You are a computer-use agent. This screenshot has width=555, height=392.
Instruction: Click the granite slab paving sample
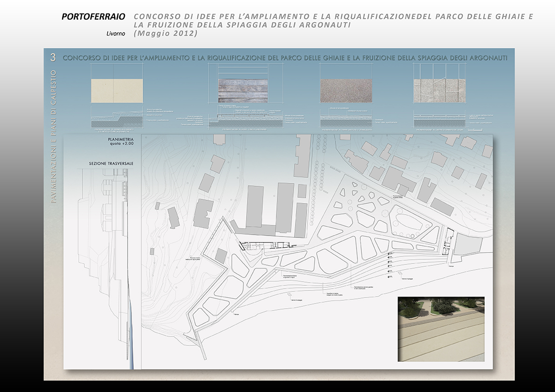[439, 90]
